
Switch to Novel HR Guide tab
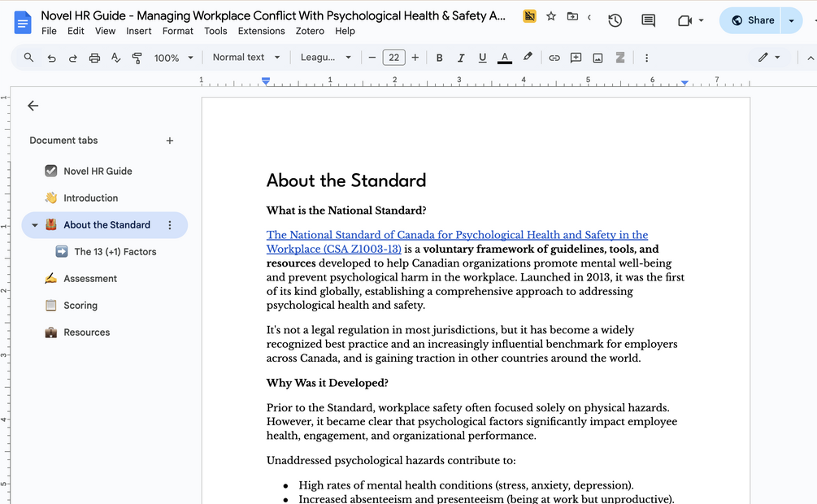point(98,171)
